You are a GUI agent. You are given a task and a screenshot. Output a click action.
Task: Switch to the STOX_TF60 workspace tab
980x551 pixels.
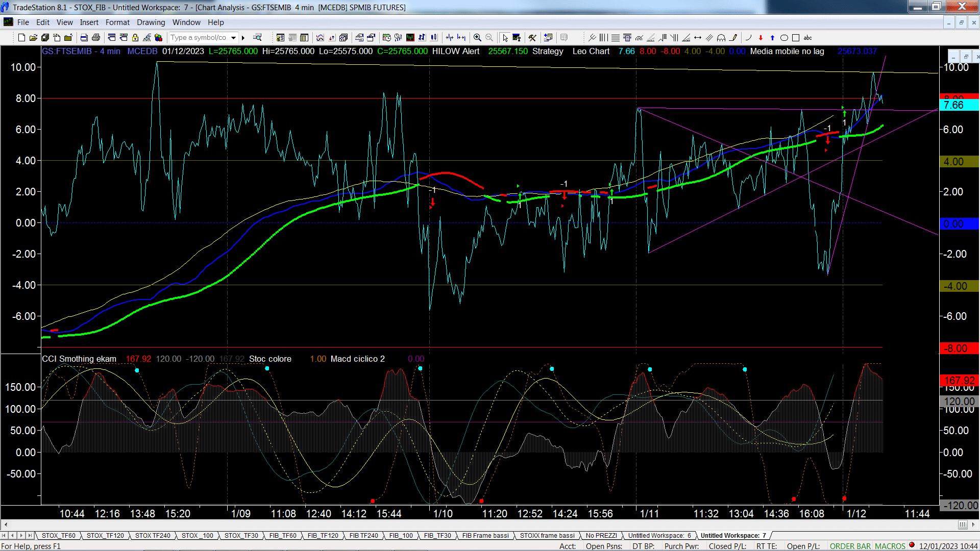[58, 535]
